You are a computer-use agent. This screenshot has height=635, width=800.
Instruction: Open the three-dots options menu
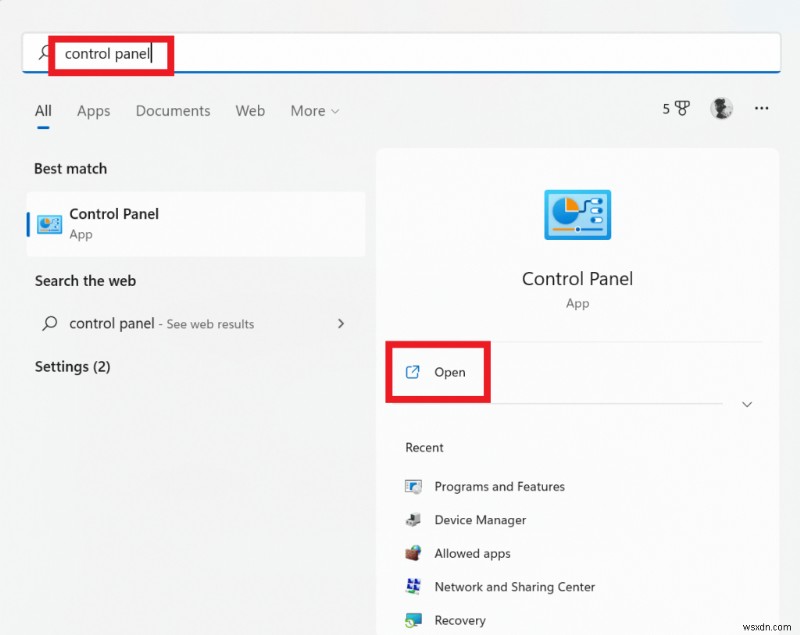[x=761, y=108]
